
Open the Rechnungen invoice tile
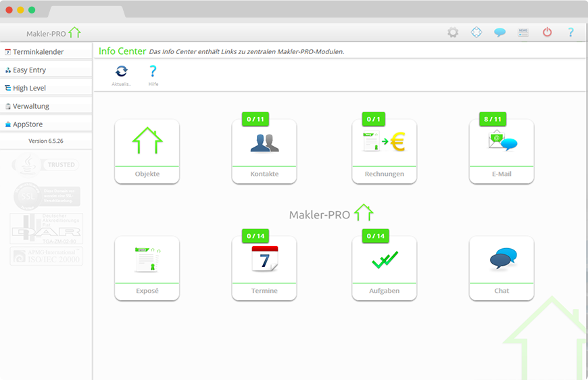384,151
